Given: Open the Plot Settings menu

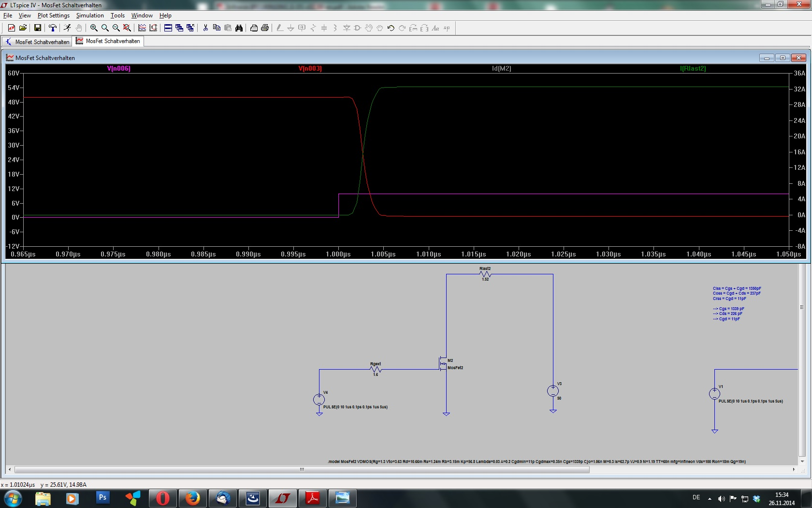Looking at the screenshot, I should (x=54, y=15).
